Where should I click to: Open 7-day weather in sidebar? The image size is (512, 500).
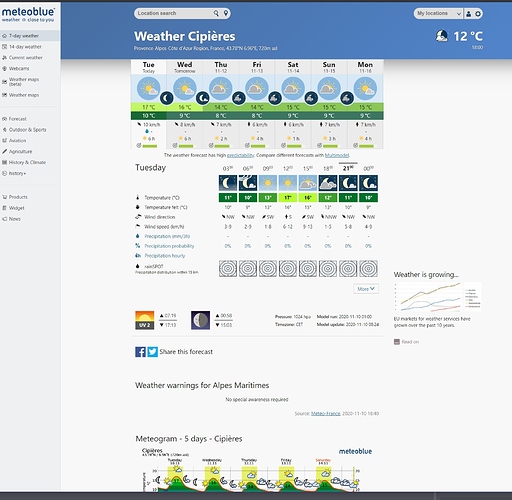pyautogui.click(x=30, y=36)
